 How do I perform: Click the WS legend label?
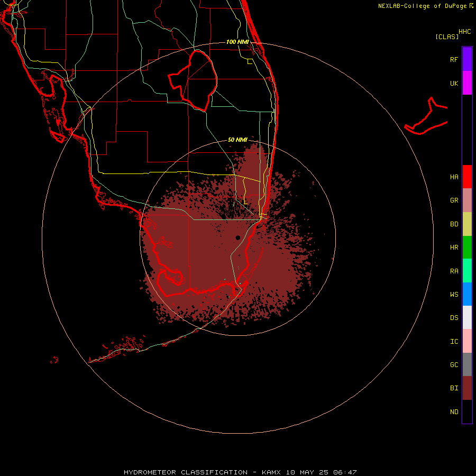click(x=454, y=294)
